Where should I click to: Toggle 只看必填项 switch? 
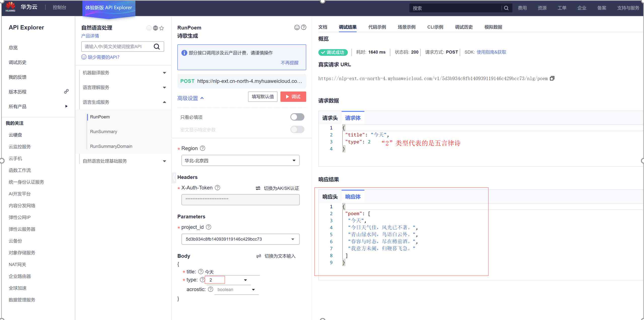(297, 117)
